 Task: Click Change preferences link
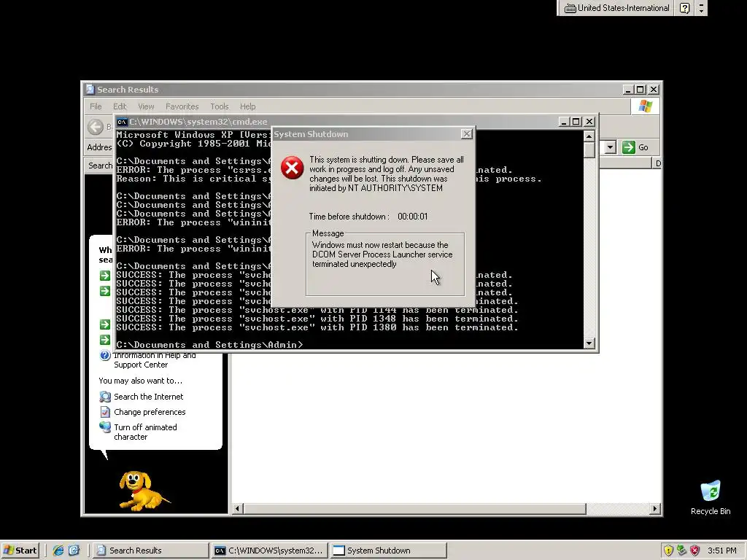[150, 412]
